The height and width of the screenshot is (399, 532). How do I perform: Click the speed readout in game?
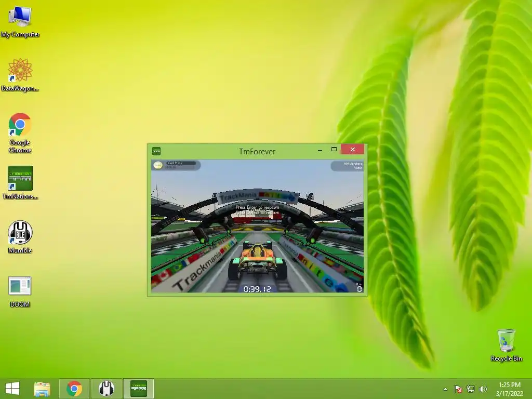(359, 288)
